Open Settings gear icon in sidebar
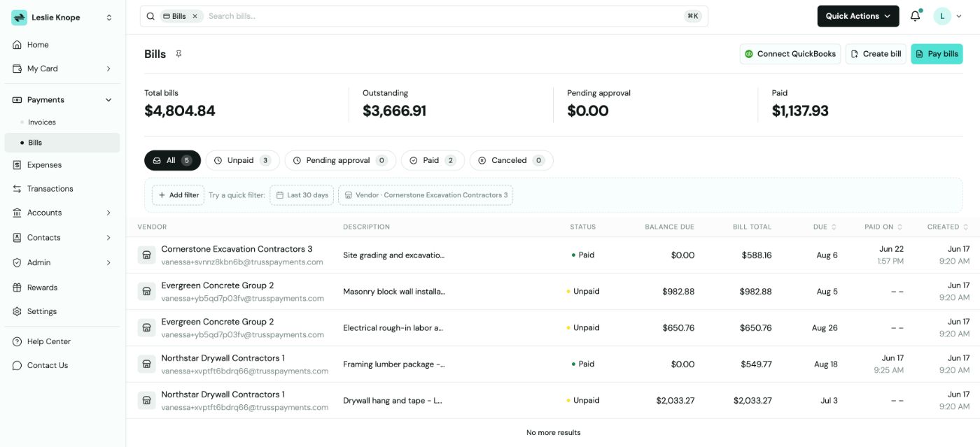Screen dimensions: 980x447 point(17,311)
